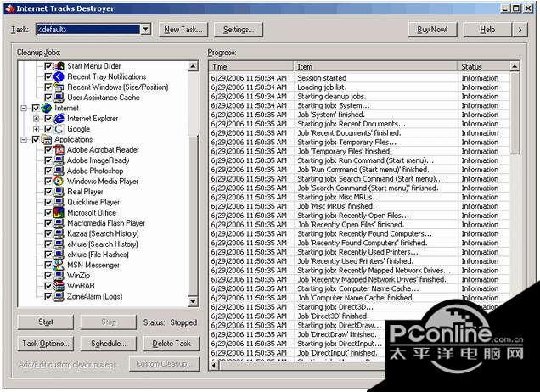Viewport: 540px width, 392px height.
Task: Click the Internet Explorer icon
Action: click(59, 119)
